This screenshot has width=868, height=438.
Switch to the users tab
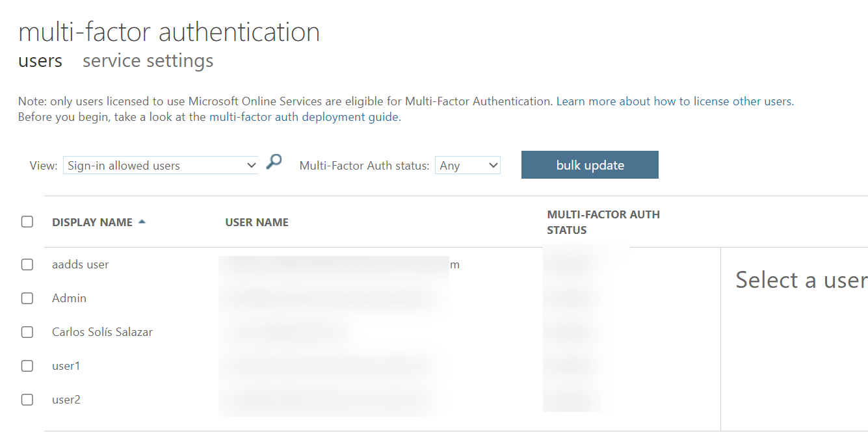[x=40, y=61]
